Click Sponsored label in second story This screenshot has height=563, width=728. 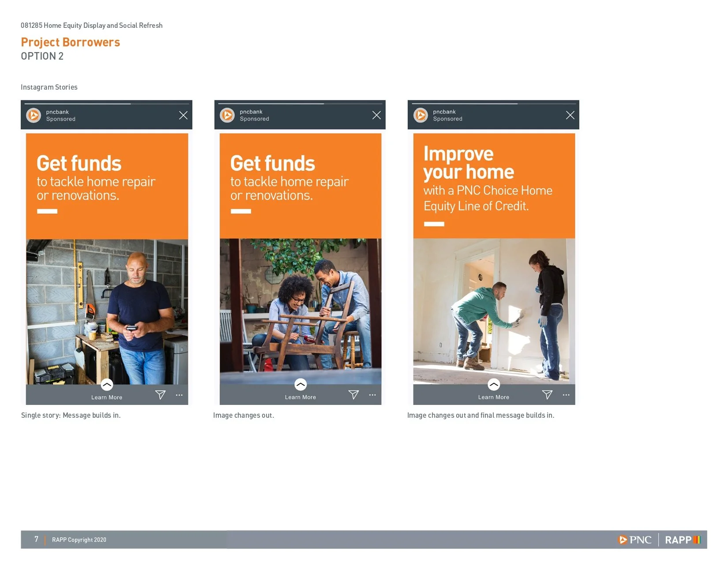[255, 119]
